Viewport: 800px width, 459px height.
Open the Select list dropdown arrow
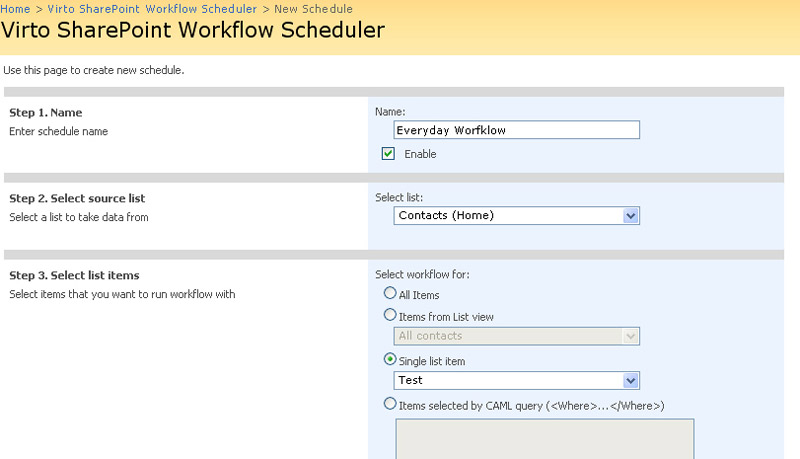(x=631, y=215)
